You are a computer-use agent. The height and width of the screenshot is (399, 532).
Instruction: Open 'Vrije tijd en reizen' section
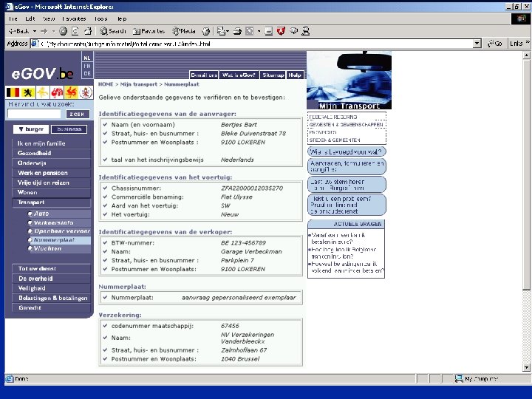pos(52,183)
